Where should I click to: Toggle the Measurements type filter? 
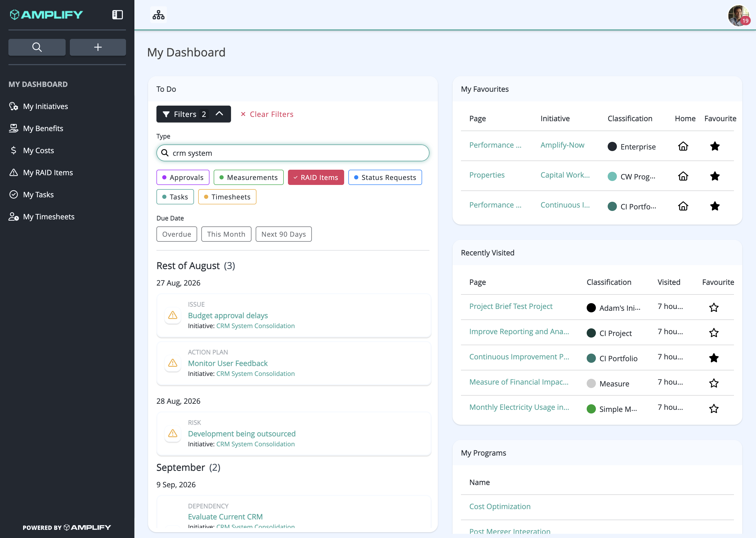(249, 177)
